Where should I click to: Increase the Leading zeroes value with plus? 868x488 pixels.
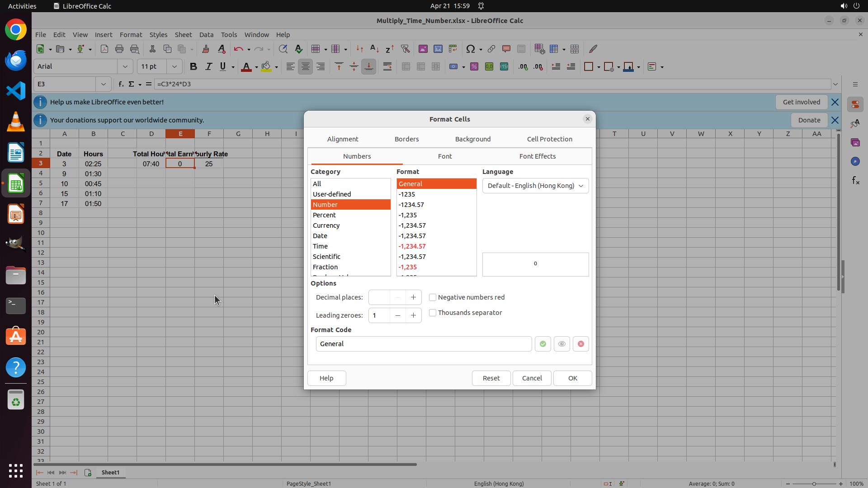tap(413, 315)
